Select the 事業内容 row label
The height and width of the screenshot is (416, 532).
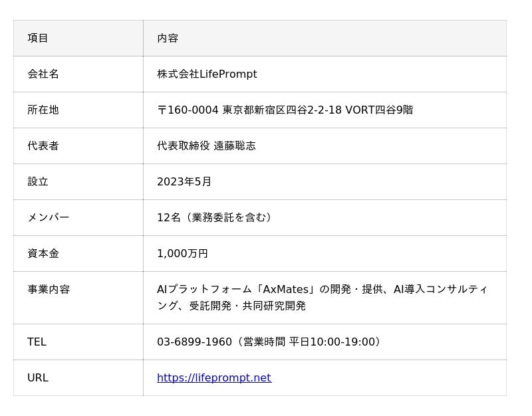[49, 289]
